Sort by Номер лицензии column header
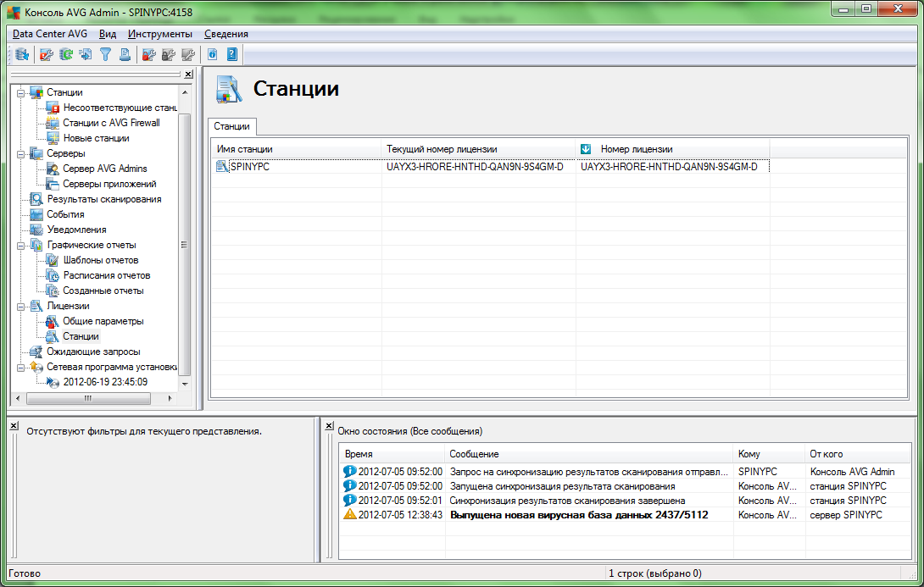 point(672,150)
